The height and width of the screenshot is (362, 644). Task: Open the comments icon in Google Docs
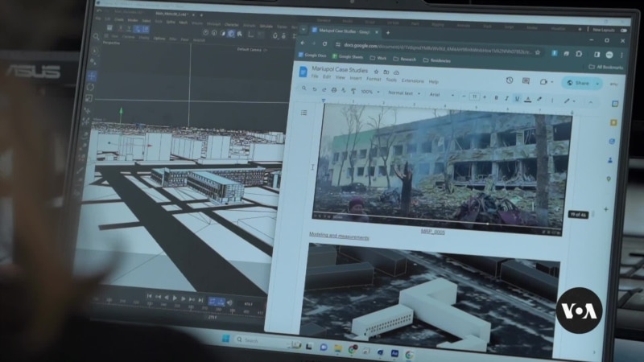(x=526, y=81)
